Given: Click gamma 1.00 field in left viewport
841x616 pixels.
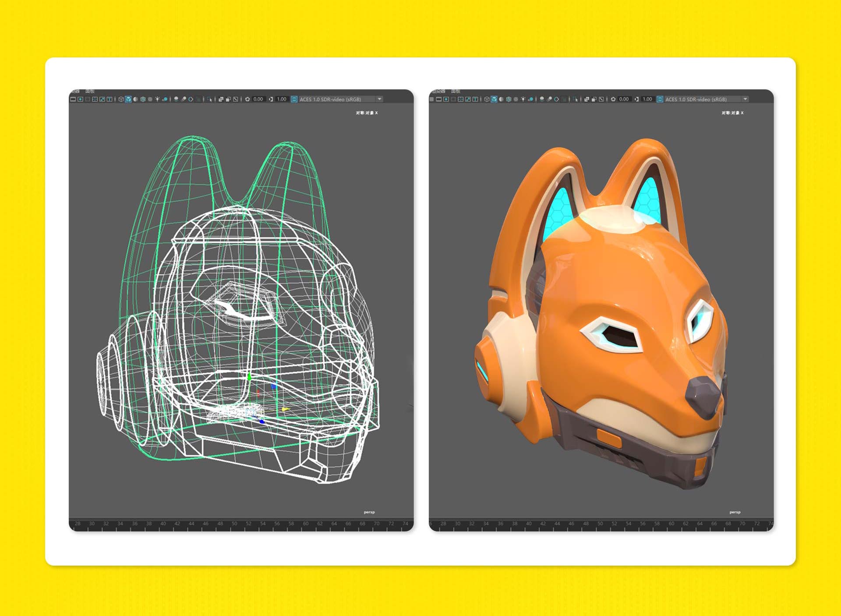Looking at the screenshot, I should [x=282, y=99].
